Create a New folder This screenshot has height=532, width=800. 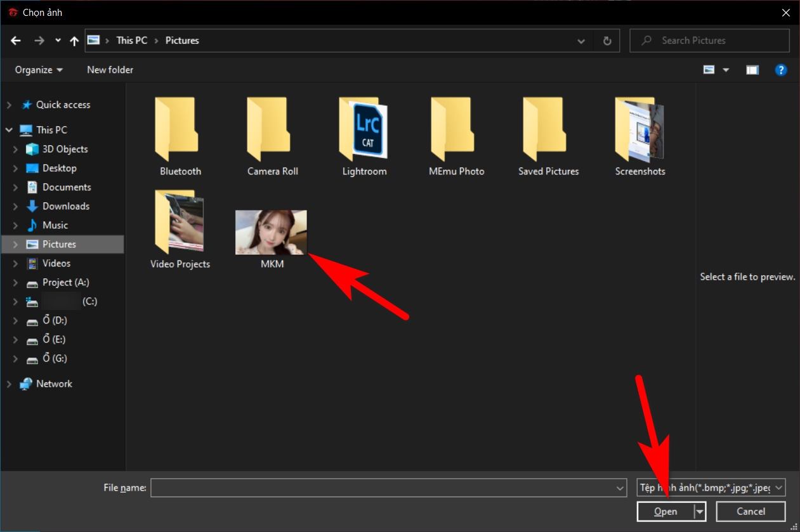click(110, 70)
